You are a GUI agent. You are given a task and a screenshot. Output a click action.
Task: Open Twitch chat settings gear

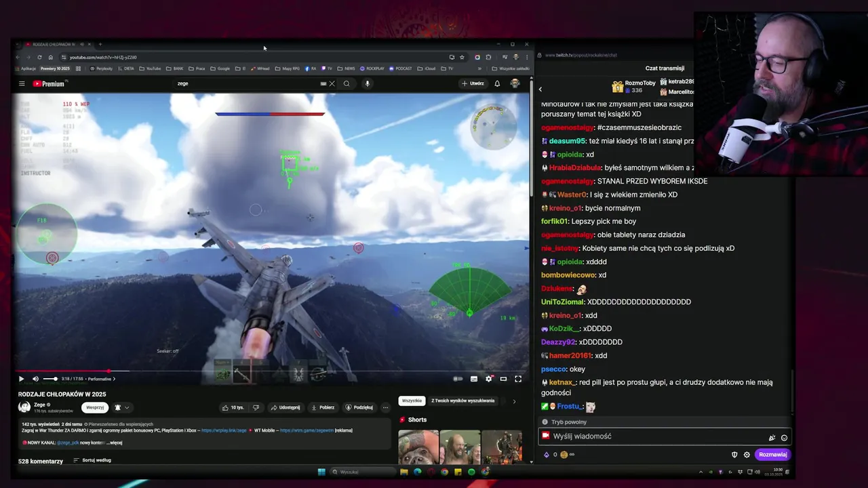click(747, 455)
